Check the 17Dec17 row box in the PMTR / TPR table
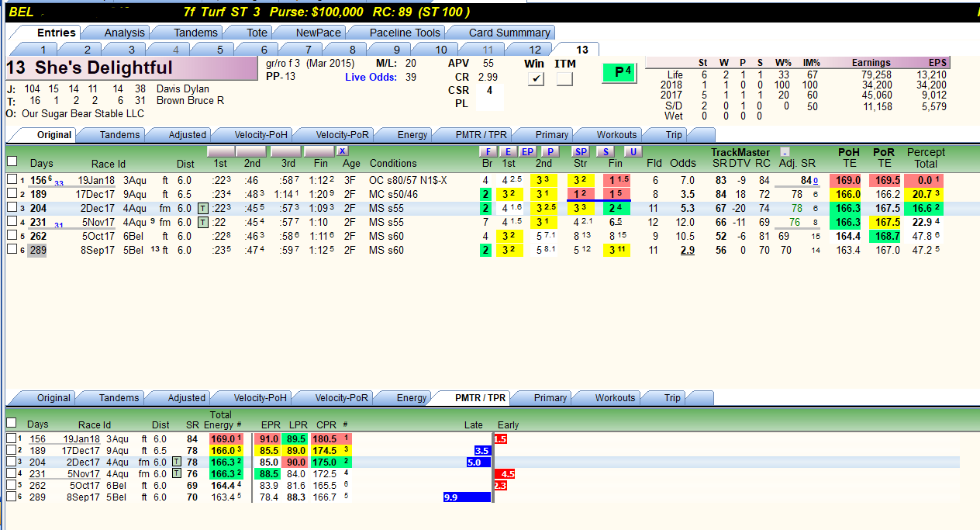 (x=11, y=450)
